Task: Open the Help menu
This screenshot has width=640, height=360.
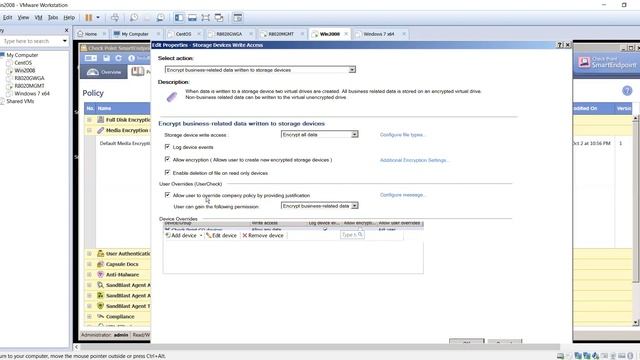Action: click(x=69, y=18)
